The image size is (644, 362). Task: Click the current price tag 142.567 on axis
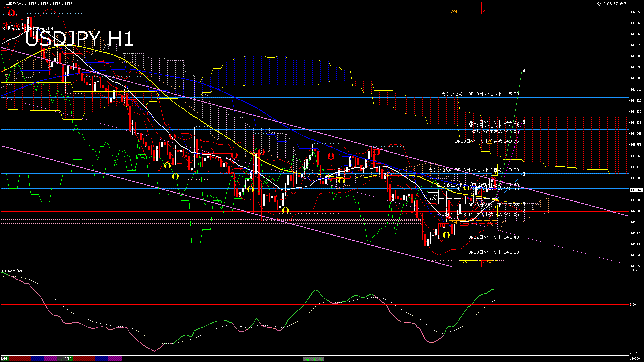tap(636, 190)
